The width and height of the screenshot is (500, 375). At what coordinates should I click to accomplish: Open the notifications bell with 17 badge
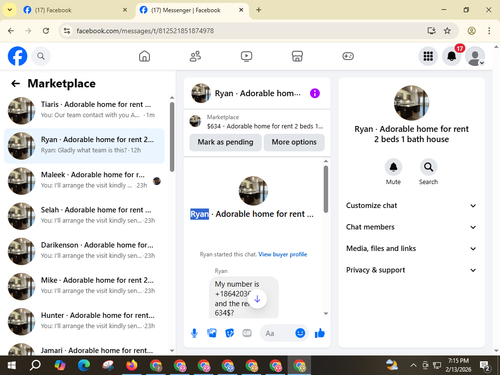coord(452,56)
